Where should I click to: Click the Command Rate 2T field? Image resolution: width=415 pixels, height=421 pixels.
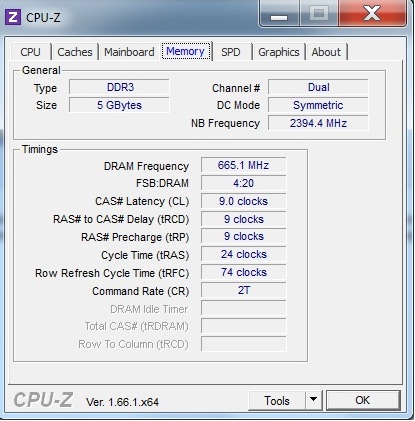[x=243, y=290]
